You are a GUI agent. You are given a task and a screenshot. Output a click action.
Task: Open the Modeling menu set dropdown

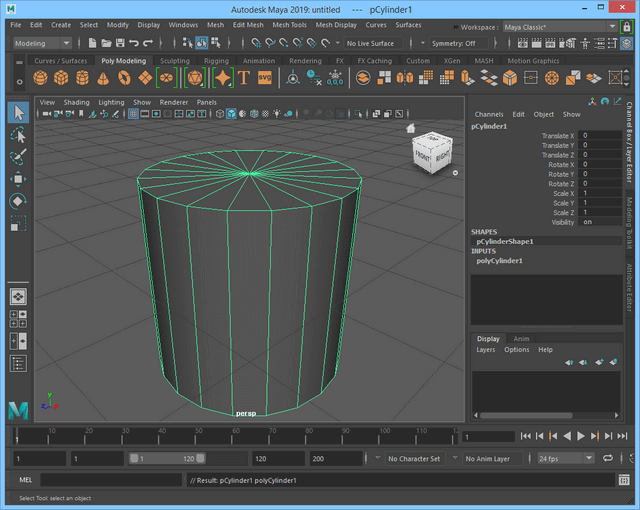[42, 43]
